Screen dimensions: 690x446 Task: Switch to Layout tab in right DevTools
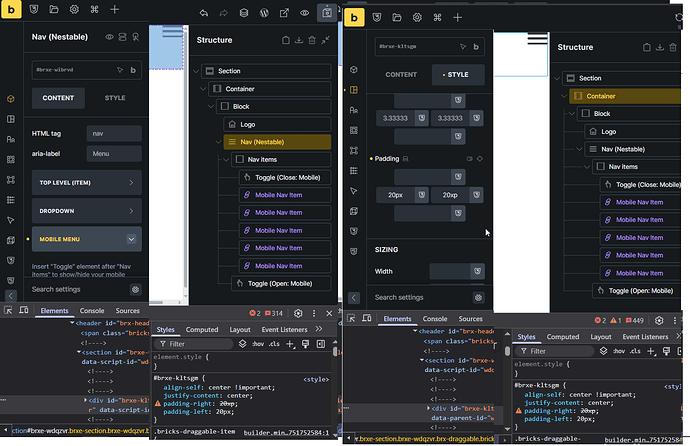click(601, 336)
